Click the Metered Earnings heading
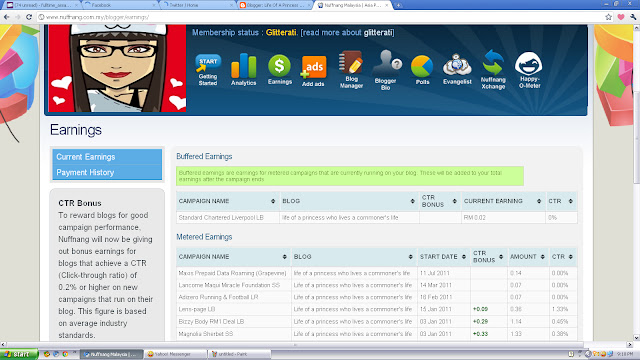640x360 pixels. click(204, 237)
